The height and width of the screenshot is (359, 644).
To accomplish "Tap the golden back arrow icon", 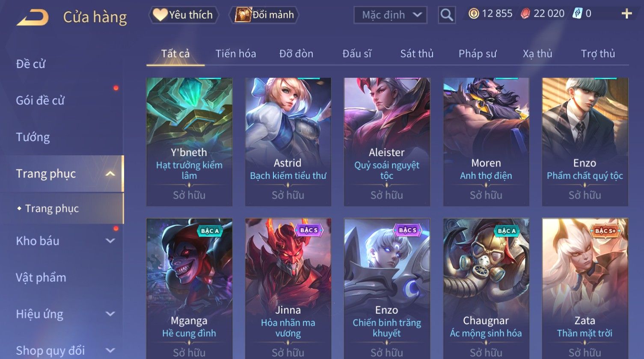I will coord(33,17).
